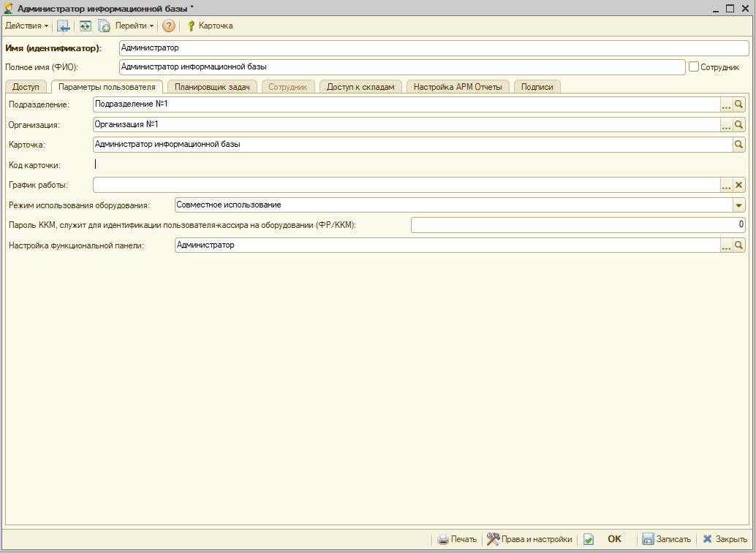Click magnifier icon next to Карточка field
756x553 pixels.
pos(739,145)
